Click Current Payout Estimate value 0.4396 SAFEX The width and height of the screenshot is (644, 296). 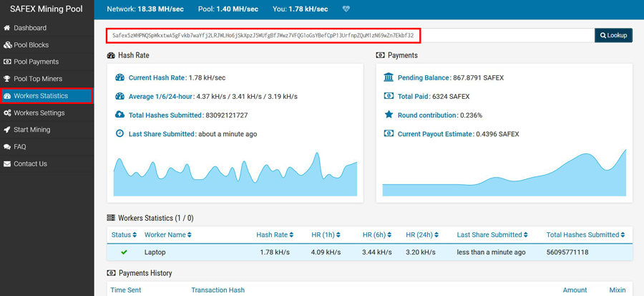pyautogui.click(x=497, y=134)
